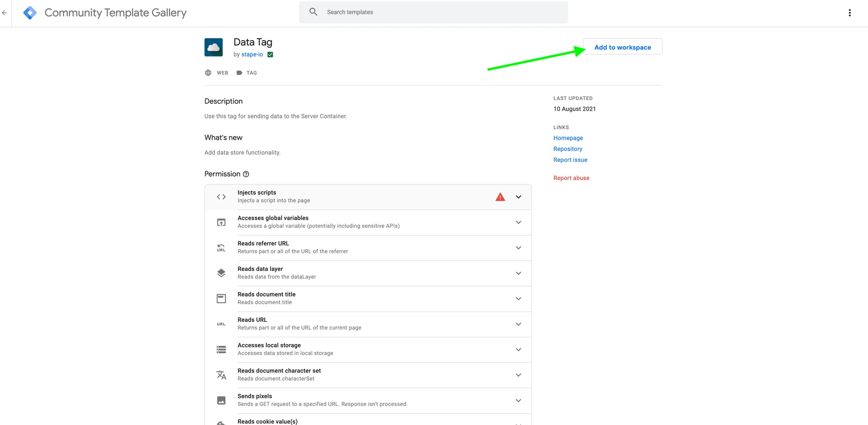The image size is (868, 425).
Task: Click the Report abuse link
Action: point(571,178)
